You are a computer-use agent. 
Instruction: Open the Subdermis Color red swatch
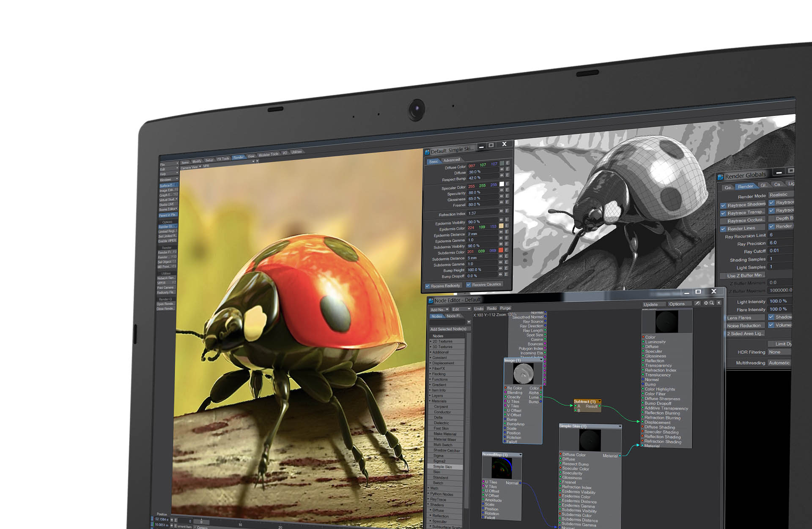(x=501, y=250)
